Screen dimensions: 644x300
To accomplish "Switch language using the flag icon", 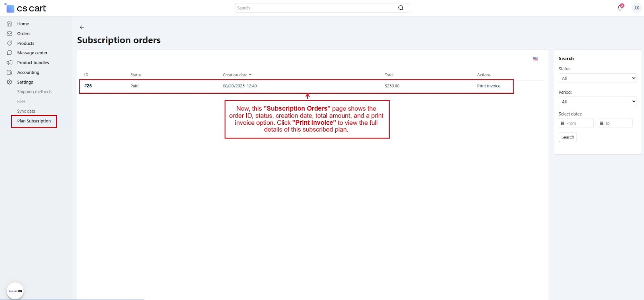I will click(536, 59).
